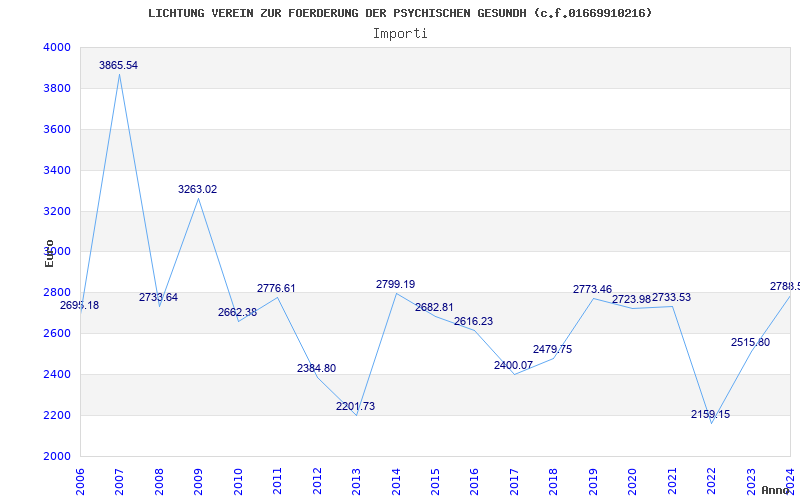800x500 pixels.
Task: Click the 2014 year label on x-axis
Action: click(396, 482)
